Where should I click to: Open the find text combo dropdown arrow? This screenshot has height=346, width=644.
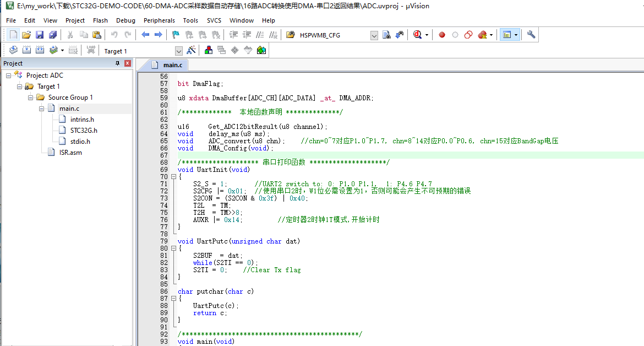[374, 35]
